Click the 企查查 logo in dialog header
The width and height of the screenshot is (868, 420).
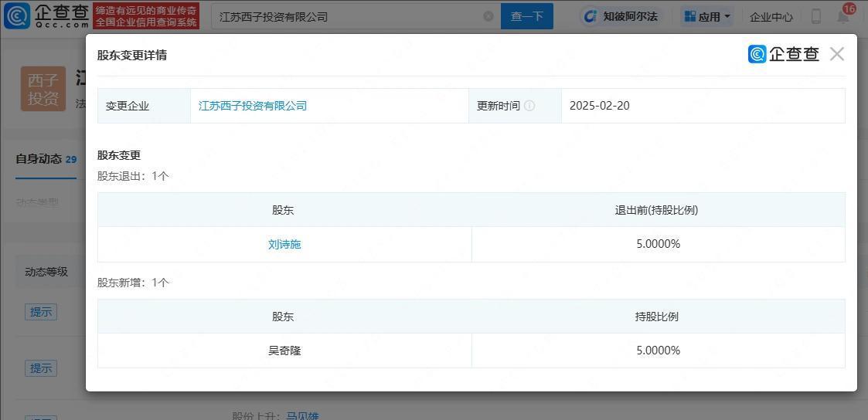tap(784, 54)
